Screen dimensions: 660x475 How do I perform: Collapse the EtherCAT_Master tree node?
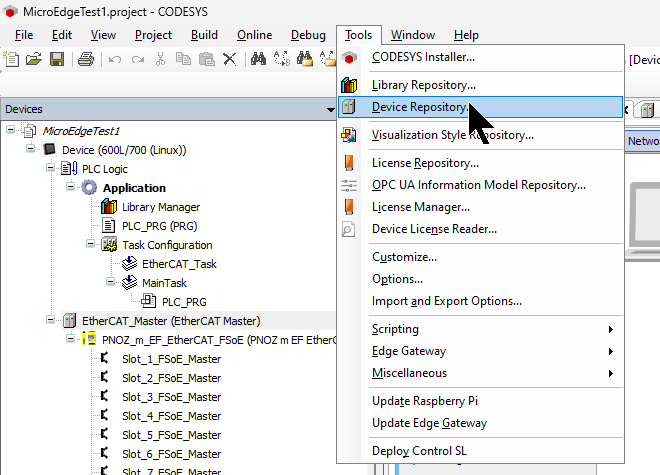point(50,320)
